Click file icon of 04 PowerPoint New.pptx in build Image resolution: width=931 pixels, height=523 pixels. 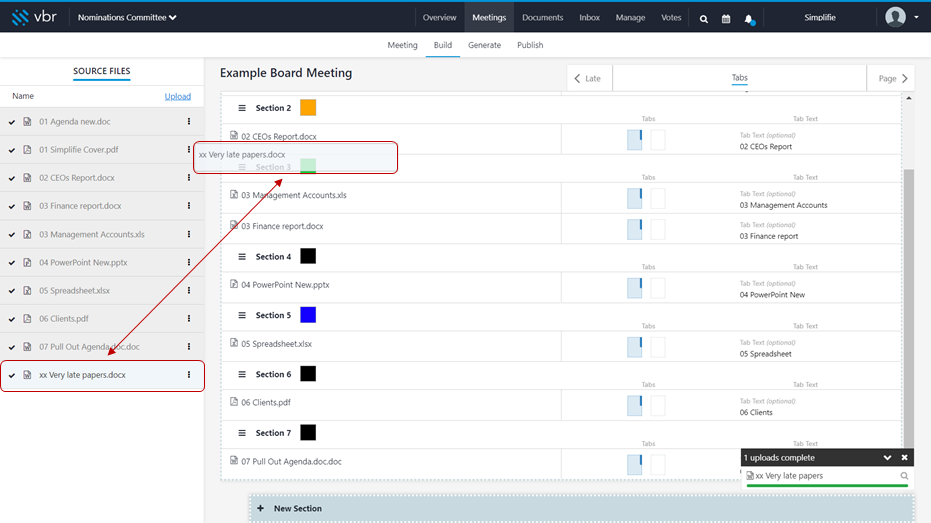pyautogui.click(x=234, y=284)
